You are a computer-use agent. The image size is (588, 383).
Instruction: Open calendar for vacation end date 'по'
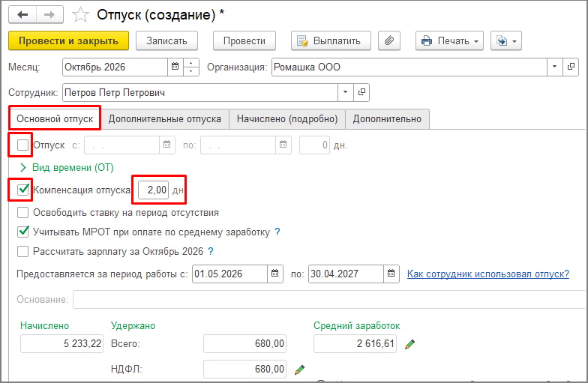pos(283,145)
